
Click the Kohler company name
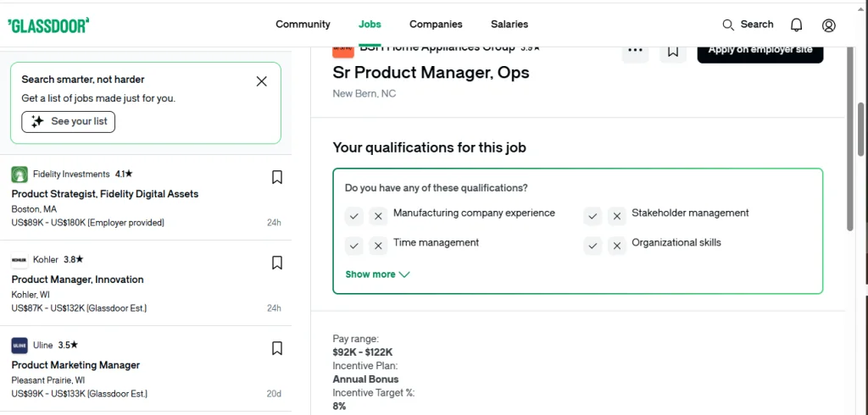point(46,259)
